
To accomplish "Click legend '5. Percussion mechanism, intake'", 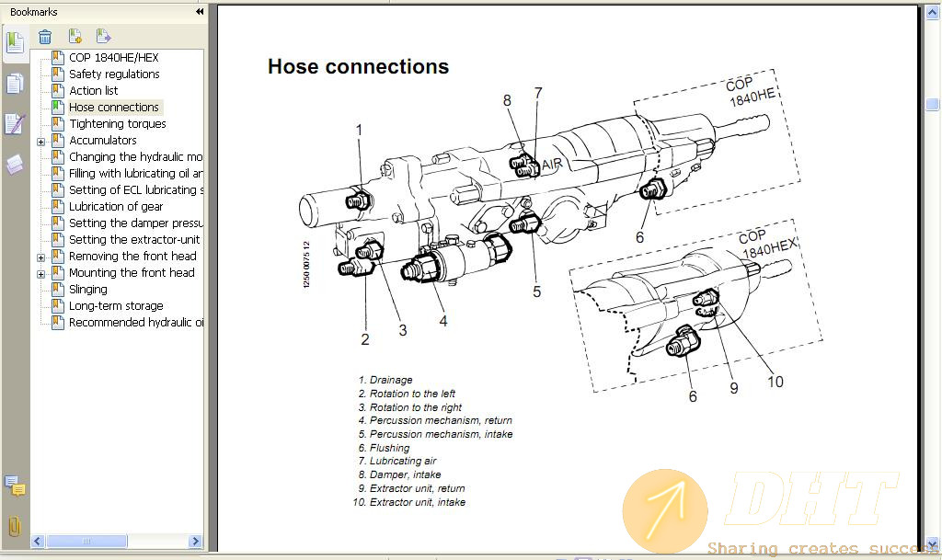I will (x=435, y=435).
